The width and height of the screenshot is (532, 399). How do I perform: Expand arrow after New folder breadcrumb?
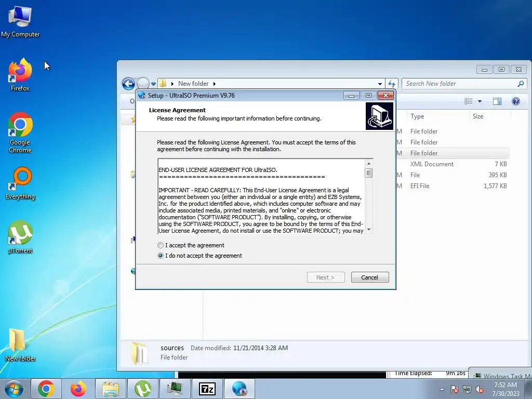coord(215,84)
